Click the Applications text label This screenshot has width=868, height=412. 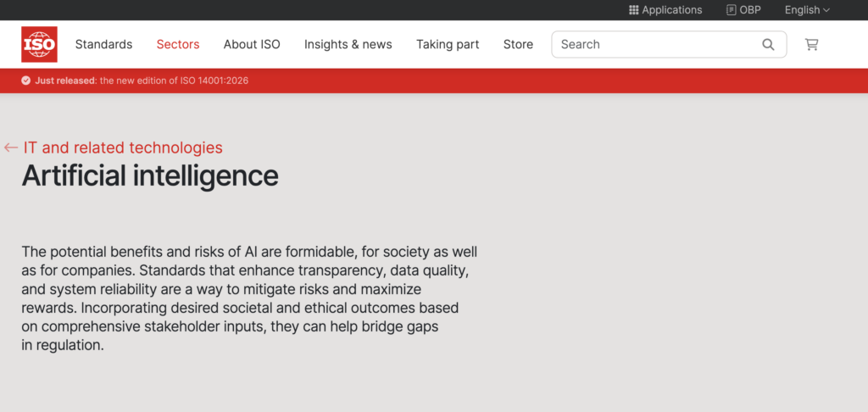point(672,10)
